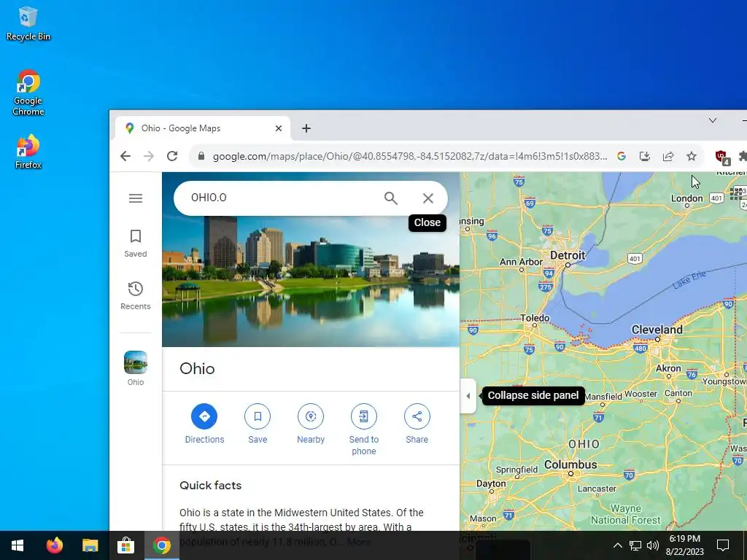Image resolution: width=747 pixels, height=560 pixels.
Task: Click the Akron label on the map
Action: pos(668,368)
